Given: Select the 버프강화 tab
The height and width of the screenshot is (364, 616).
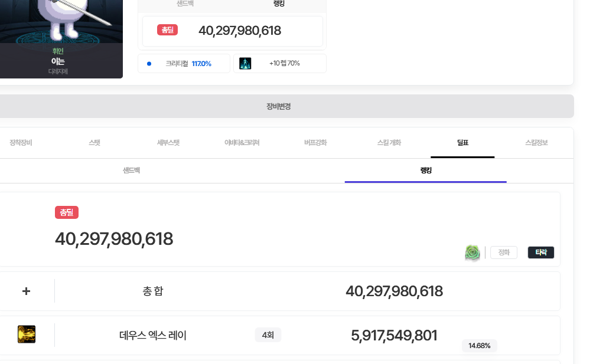Looking at the screenshot, I should pos(315,143).
